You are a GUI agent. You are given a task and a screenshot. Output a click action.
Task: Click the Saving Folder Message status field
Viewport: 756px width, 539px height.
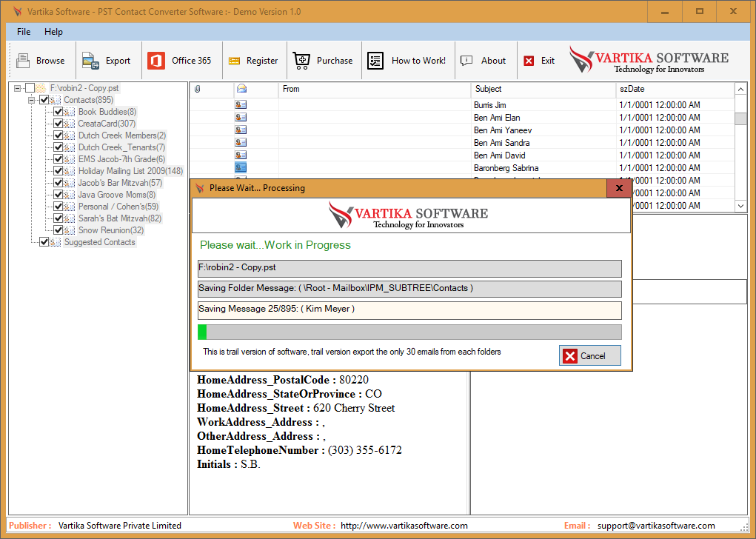pyautogui.click(x=409, y=289)
